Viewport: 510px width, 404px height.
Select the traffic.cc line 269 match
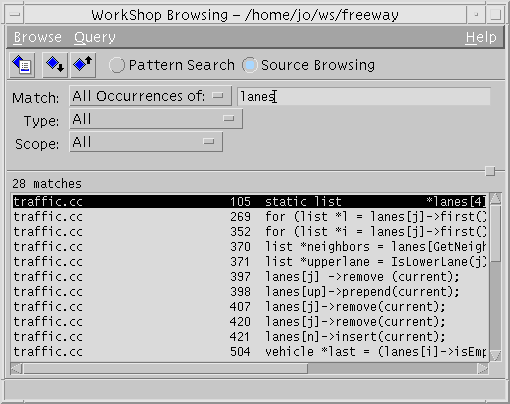250,217
